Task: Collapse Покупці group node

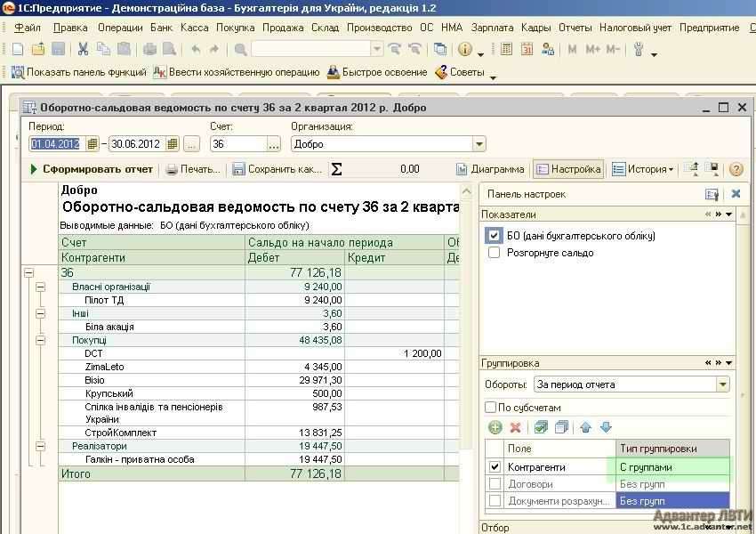Action: 41,340
